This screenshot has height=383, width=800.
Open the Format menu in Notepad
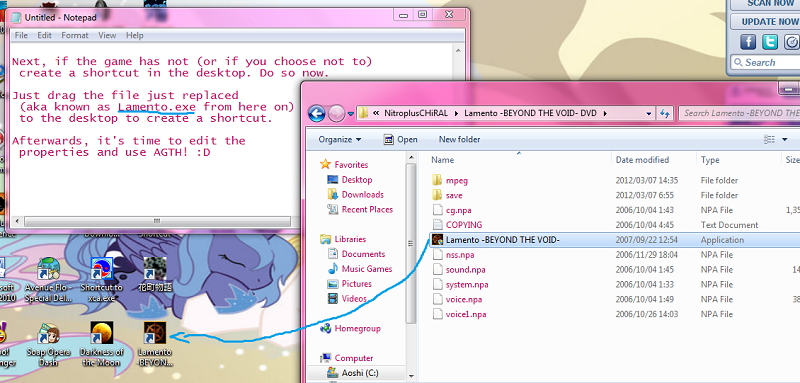(75, 35)
